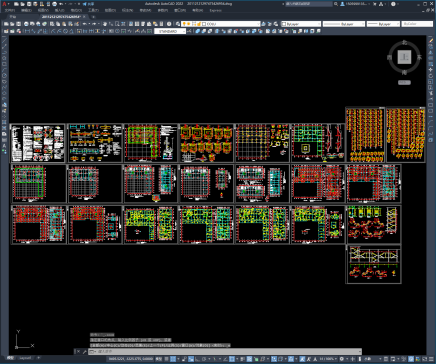Open Layer Properties Manager icon

178,24
